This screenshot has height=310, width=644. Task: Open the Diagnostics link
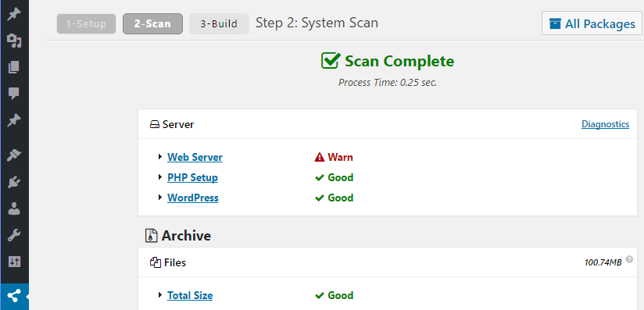pos(605,124)
